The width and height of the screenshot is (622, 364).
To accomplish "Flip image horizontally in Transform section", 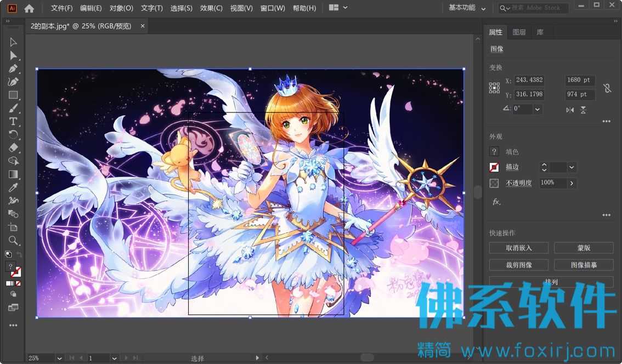I will 570,110.
